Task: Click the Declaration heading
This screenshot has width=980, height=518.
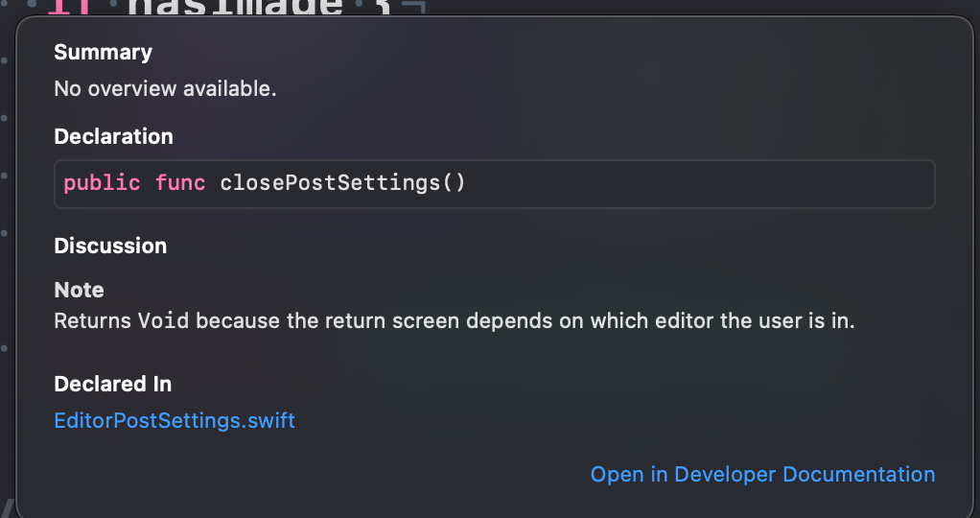Action: pyautogui.click(x=113, y=136)
